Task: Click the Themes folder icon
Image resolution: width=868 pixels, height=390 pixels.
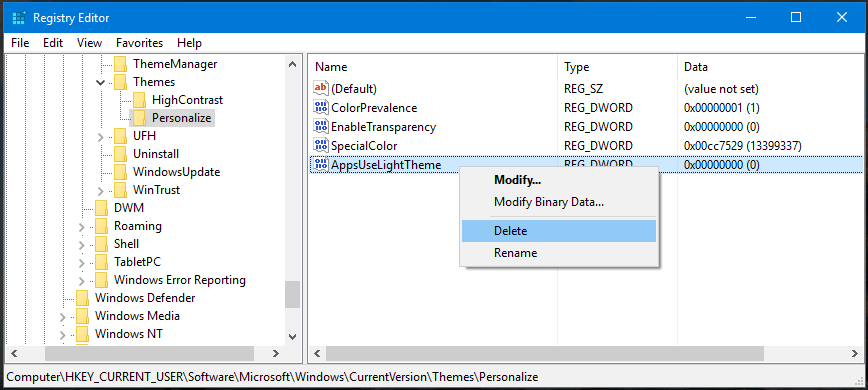Action: click(x=120, y=82)
